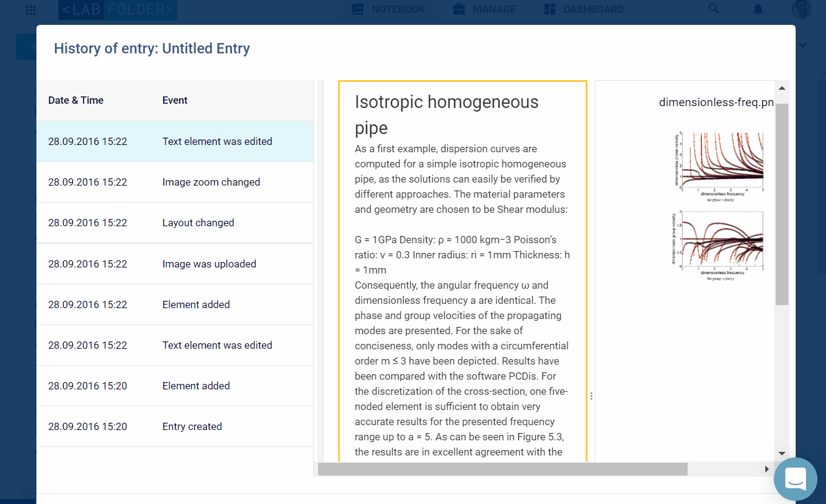Select the highlighted Text element was edited row
Viewport: 826px width, 504px height.
coord(175,141)
